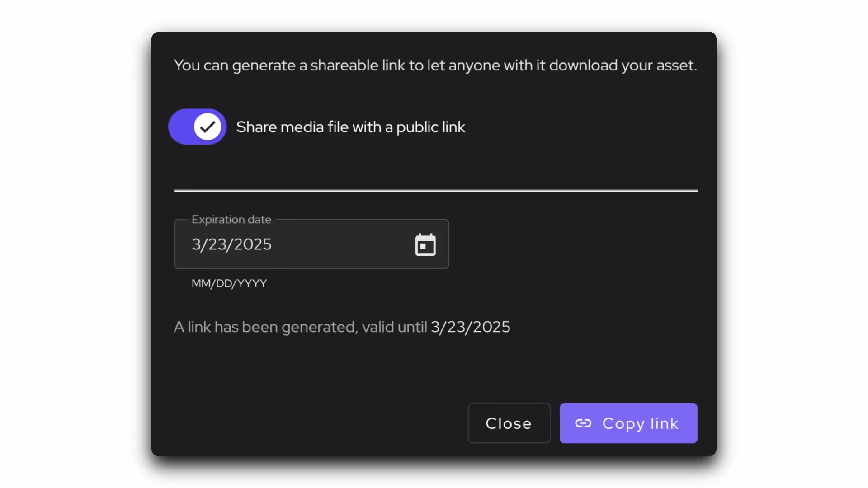Disable 'Share media file with a public link'
The image size is (868, 488).
[x=197, y=127]
